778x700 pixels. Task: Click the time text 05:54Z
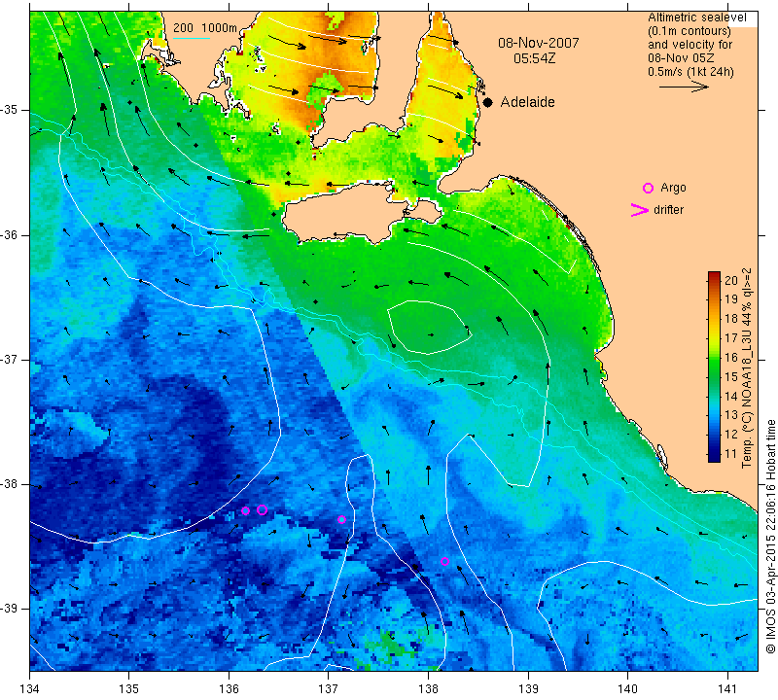coord(534,58)
